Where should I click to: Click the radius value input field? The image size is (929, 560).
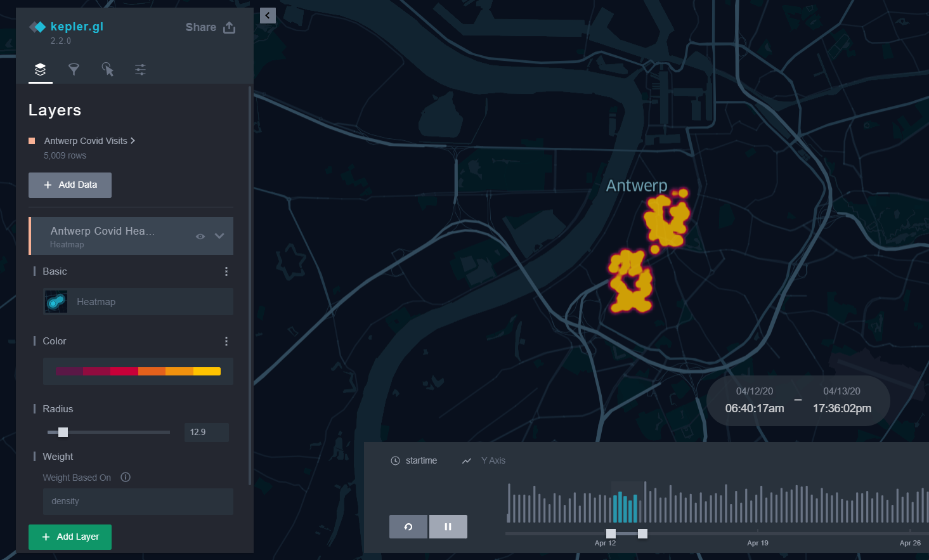click(207, 433)
